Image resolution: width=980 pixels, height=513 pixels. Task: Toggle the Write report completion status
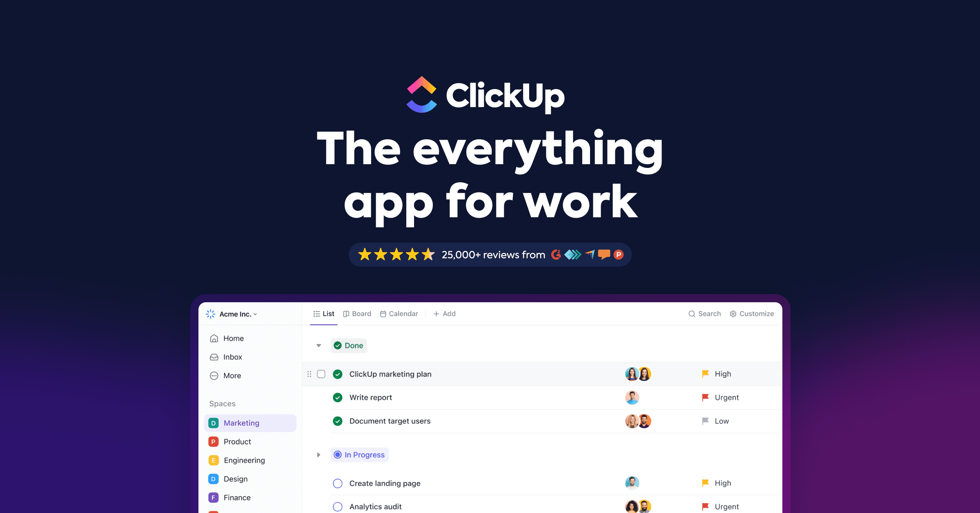tap(339, 397)
